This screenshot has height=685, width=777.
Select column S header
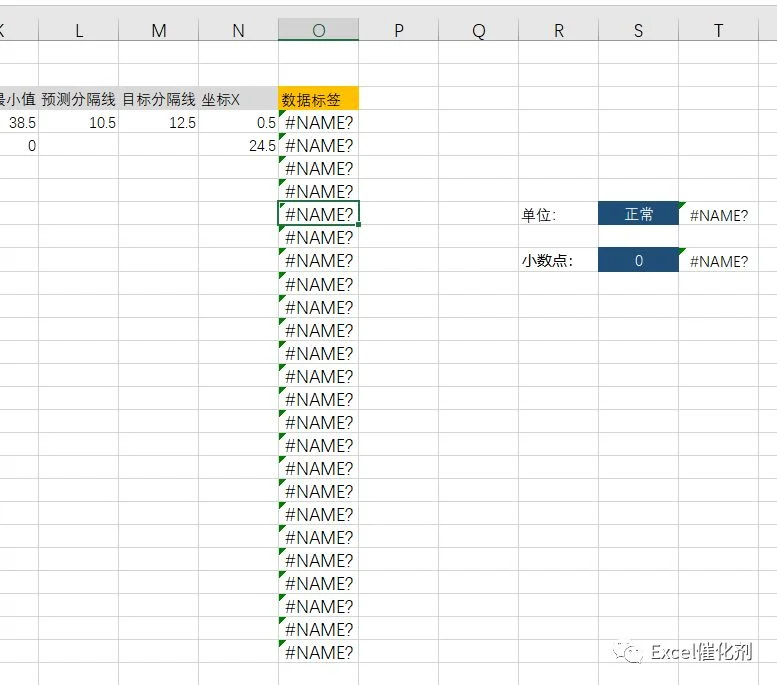click(x=638, y=30)
